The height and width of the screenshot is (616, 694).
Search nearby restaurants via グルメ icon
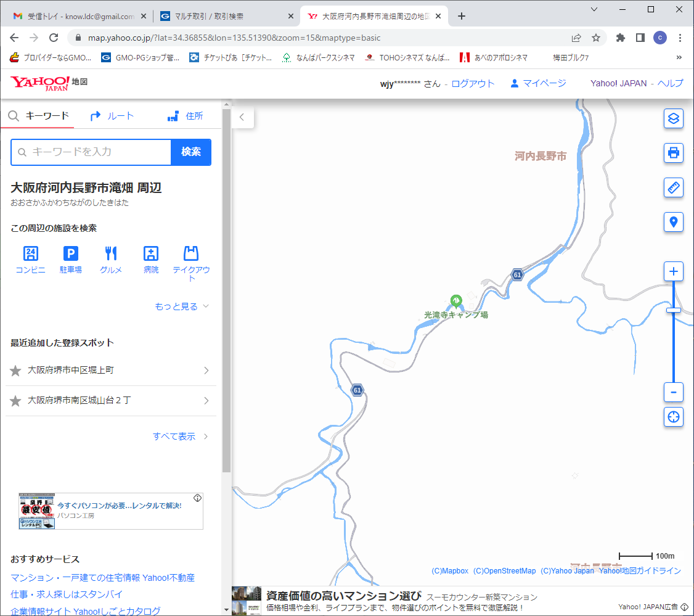[111, 260]
